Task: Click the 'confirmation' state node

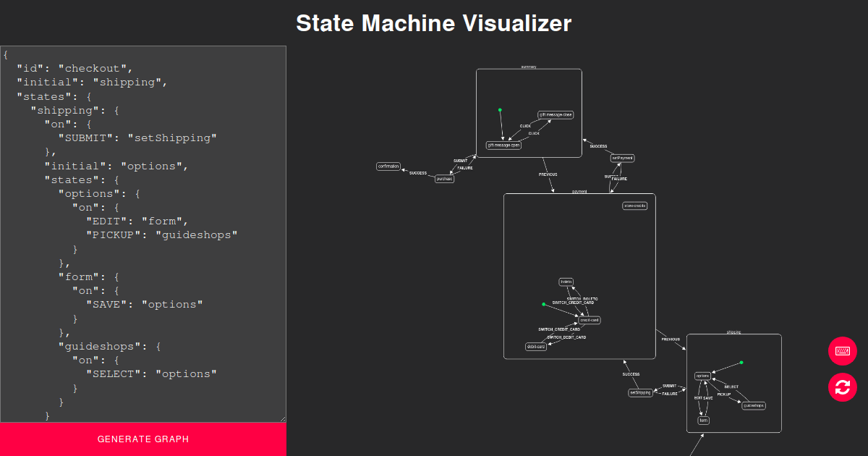Action: (388, 166)
